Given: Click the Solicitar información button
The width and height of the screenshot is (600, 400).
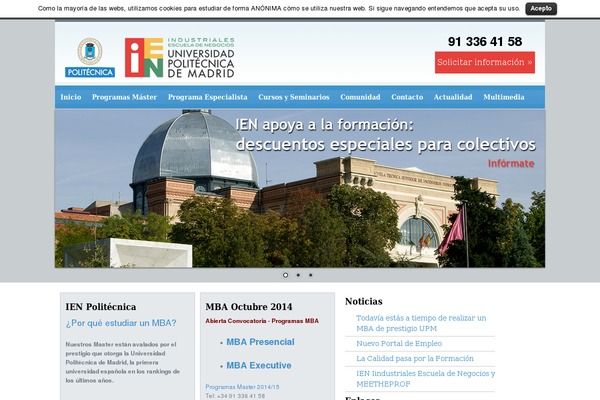Looking at the screenshot, I should click(485, 62).
